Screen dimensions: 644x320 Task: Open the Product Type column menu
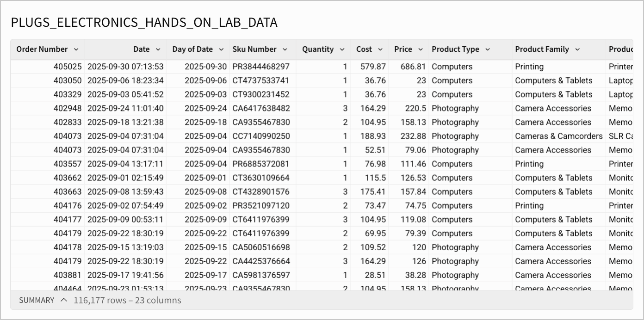(x=488, y=49)
